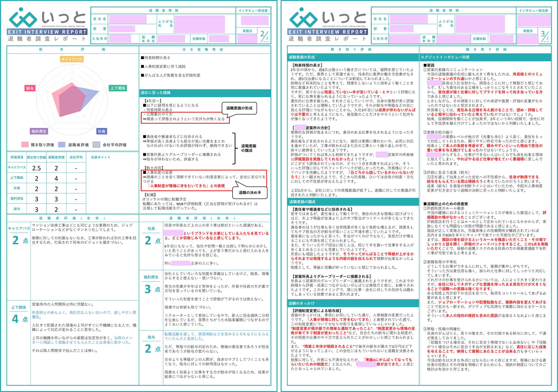The width and height of the screenshot is (558, 392).
Task: Click the purple 福利厚生 radar chart label
Action: [x=39, y=131]
